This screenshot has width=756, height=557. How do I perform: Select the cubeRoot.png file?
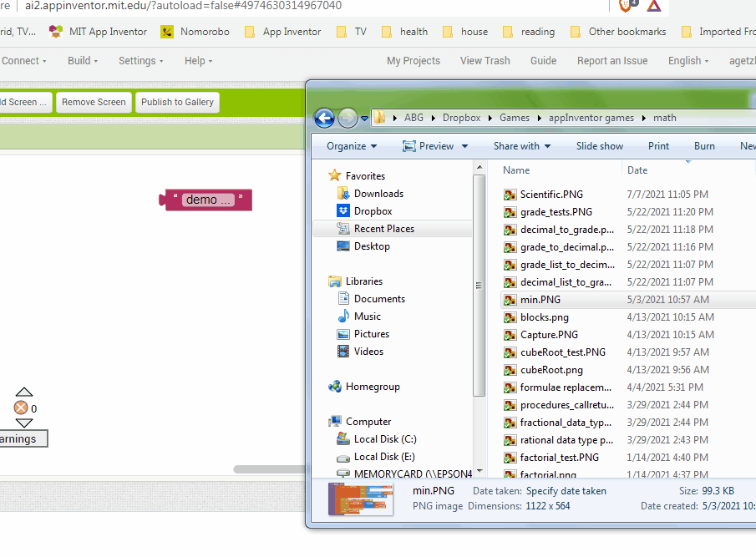[x=551, y=370]
